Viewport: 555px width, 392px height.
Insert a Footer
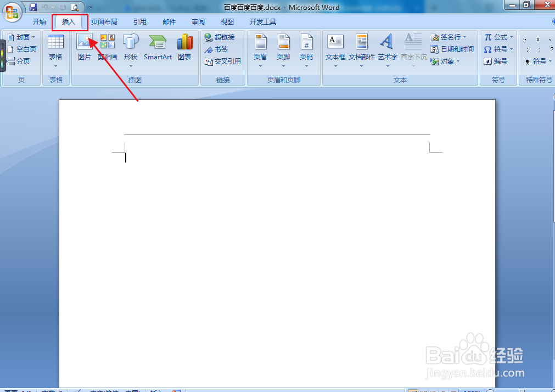tap(283, 49)
